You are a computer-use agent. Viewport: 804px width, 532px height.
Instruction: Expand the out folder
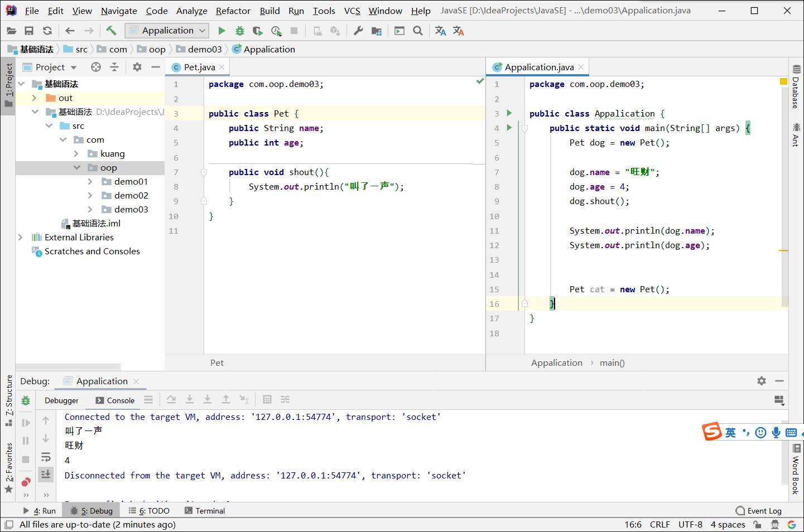click(x=35, y=98)
